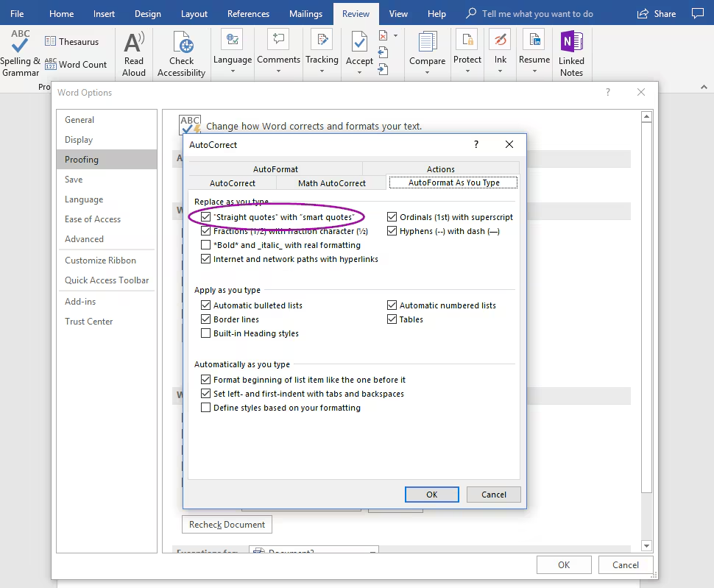Toggle Automatic numbered lists

[392, 305]
